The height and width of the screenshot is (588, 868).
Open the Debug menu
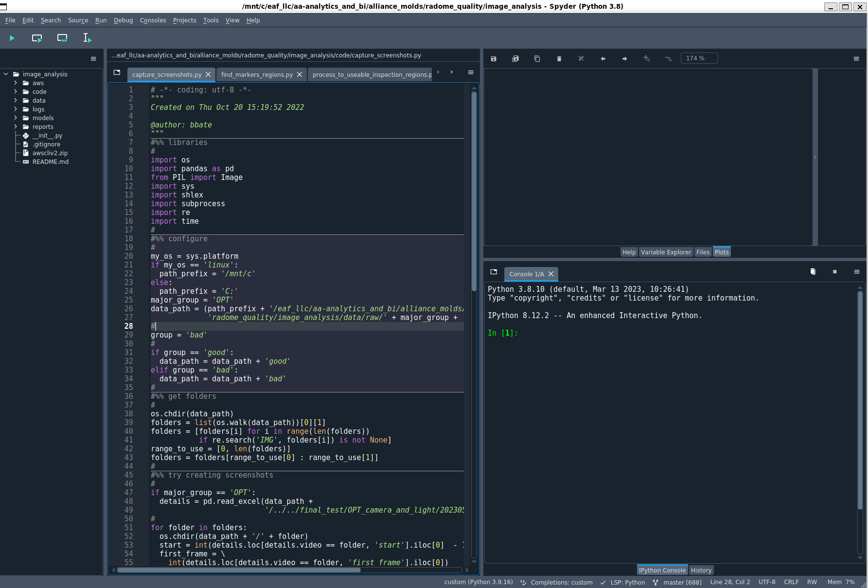[x=123, y=20]
